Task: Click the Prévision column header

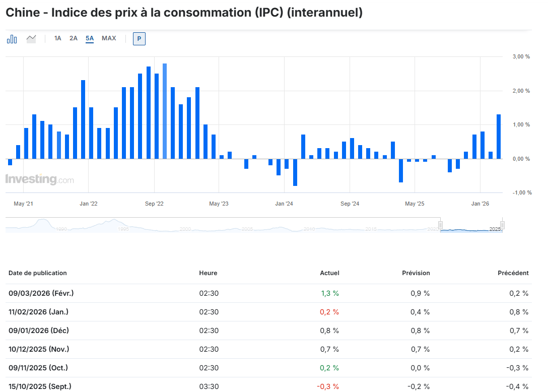Action: pos(416,273)
